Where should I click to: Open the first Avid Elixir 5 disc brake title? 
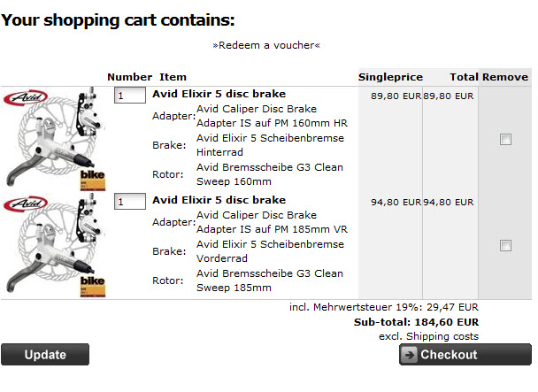(219, 94)
